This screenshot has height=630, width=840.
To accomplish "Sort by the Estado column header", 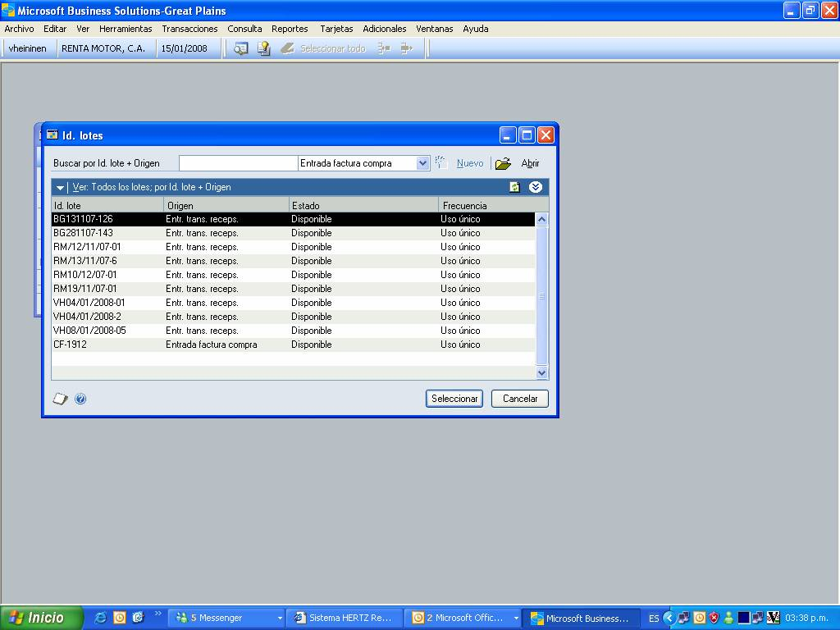I will (x=363, y=206).
